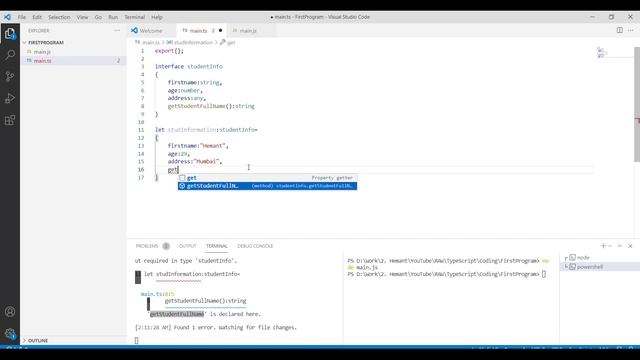Open Source Control view
This screenshot has width=640, height=360.
(10, 77)
